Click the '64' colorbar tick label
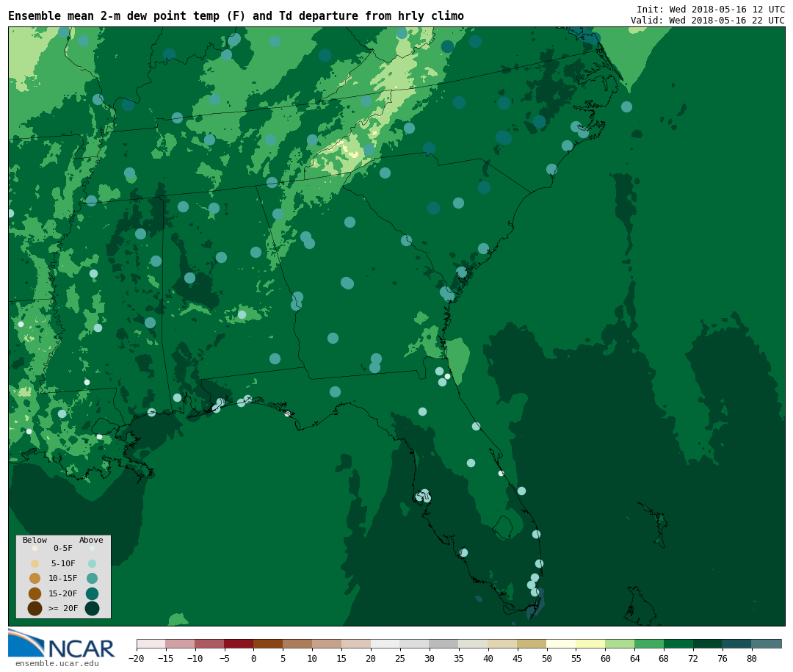This screenshot has height=672, width=793. pyautogui.click(x=634, y=658)
